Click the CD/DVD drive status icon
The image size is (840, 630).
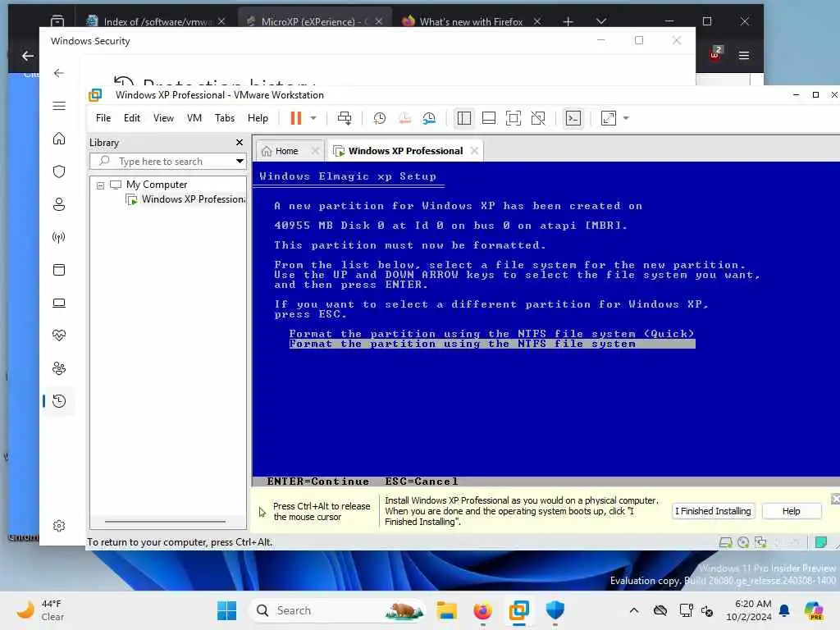pyautogui.click(x=743, y=542)
